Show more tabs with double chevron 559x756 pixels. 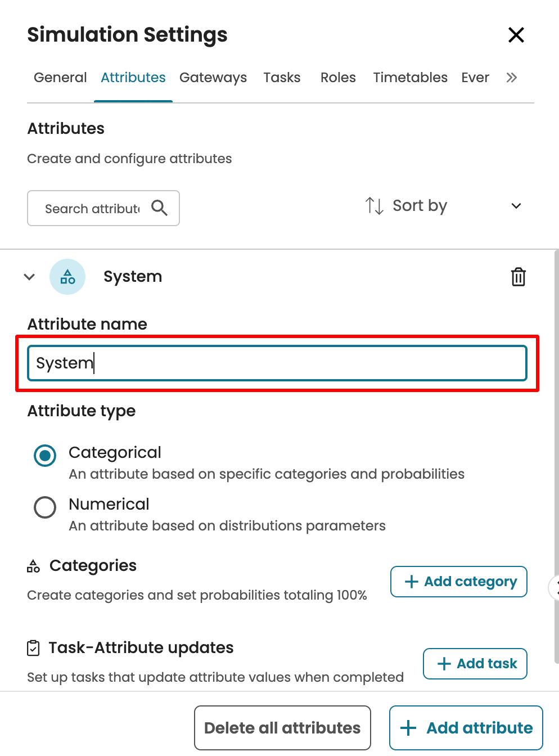click(x=511, y=78)
